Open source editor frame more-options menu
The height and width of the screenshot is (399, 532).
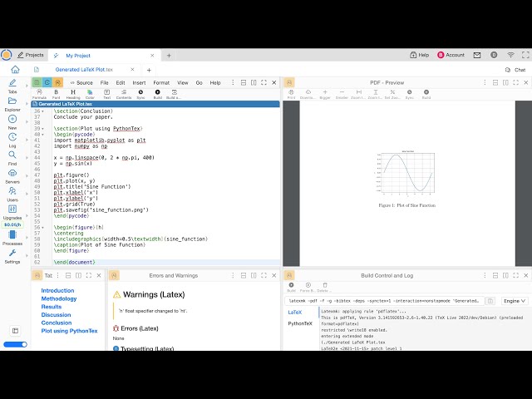[233, 82]
